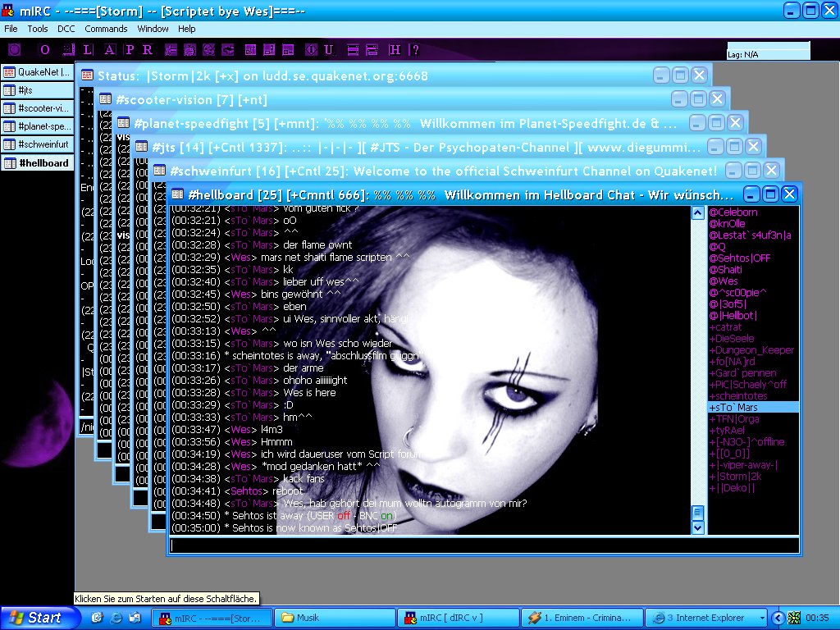
Task: Open Musik folder from taskbar
Action: [x=332, y=618]
